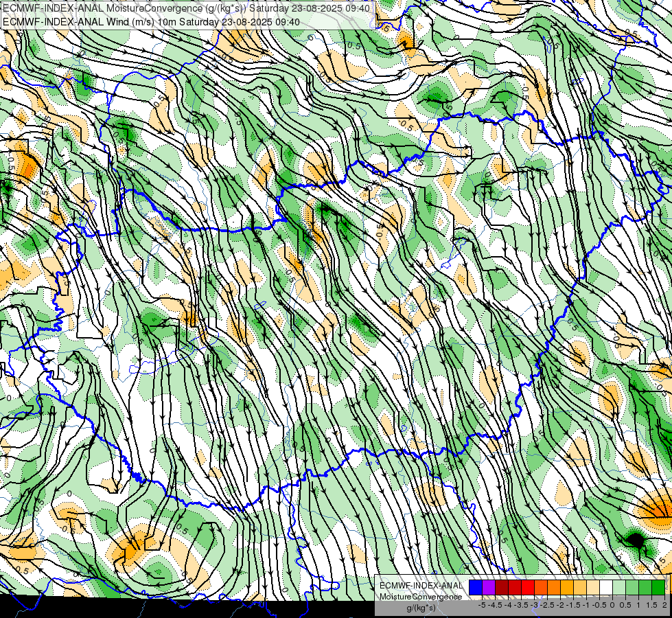Image resolution: width=672 pixels, height=618 pixels.
Task: Click the MoistureConvergence title line at top
Action: [186, 8]
